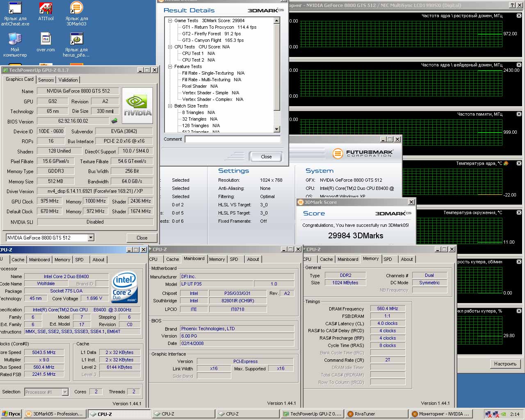
Task: Click the help question-mark button in monitoring window
Action: [x=513, y=5]
